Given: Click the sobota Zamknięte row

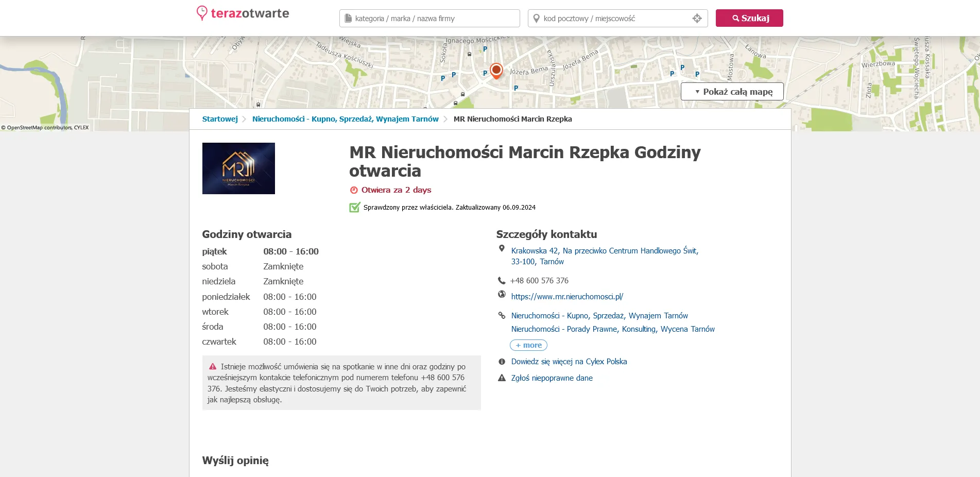Looking at the screenshot, I should click(x=253, y=266).
